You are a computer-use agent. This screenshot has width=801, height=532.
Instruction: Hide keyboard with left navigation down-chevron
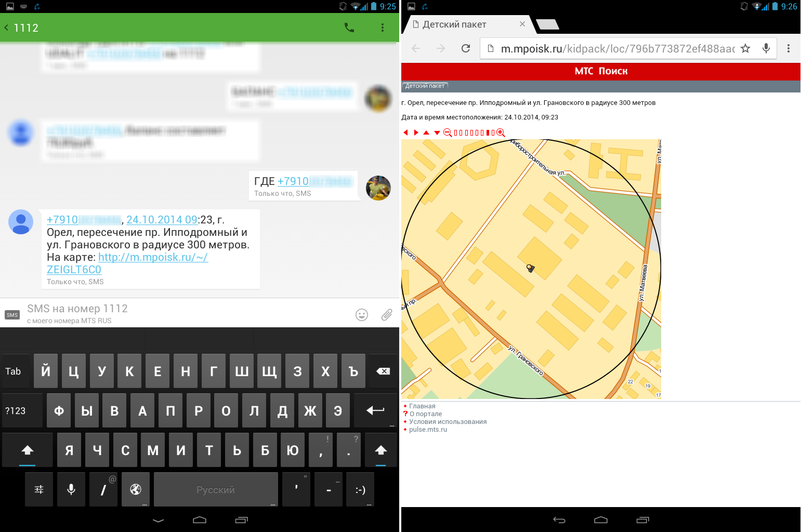(x=159, y=520)
